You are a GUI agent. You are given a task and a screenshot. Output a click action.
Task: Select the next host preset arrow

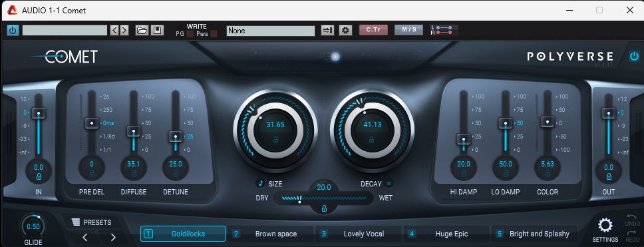click(x=124, y=31)
